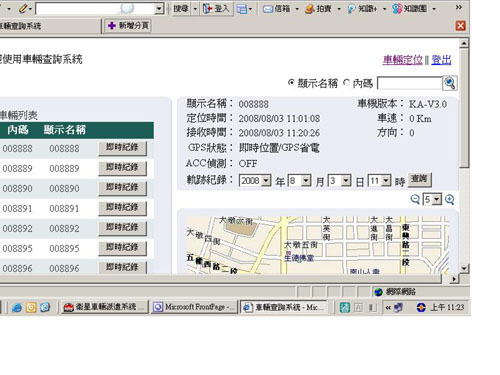
Task: Click the magnifier search icon beside 內碼 field
Action: [x=450, y=83]
